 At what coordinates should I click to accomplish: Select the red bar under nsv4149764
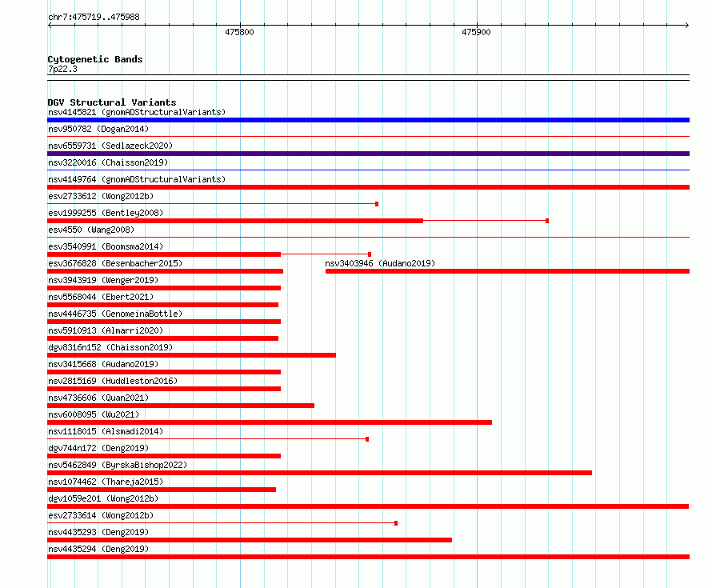click(x=368, y=187)
